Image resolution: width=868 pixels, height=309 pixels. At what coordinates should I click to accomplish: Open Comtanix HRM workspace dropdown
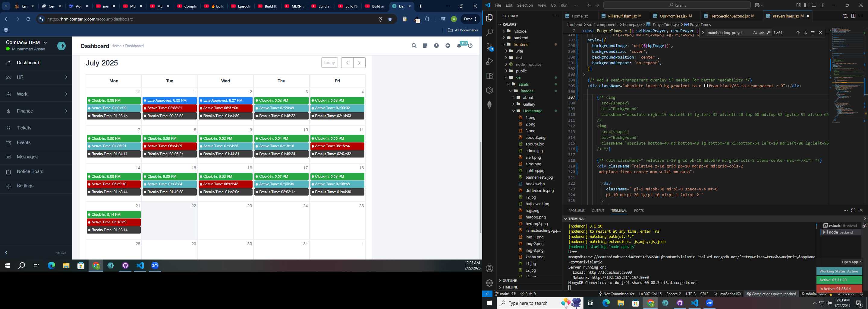point(27,43)
